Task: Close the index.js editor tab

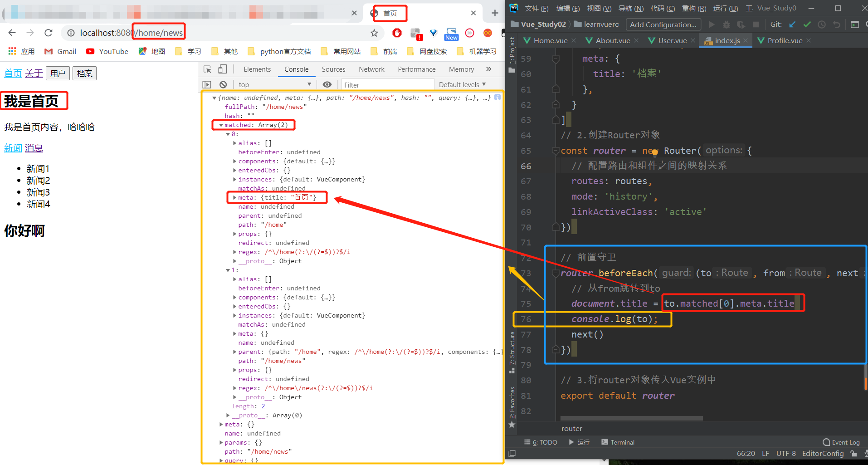Action: [746, 40]
